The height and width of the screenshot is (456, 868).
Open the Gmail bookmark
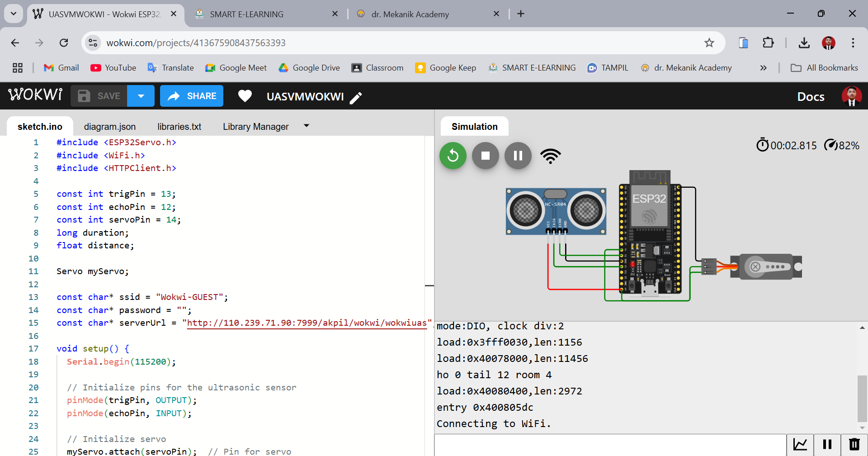pyautogui.click(x=61, y=68)
